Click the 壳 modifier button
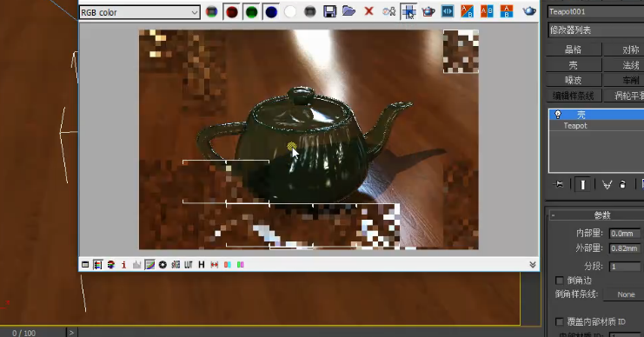644x337 pixels. pos(574,65)
